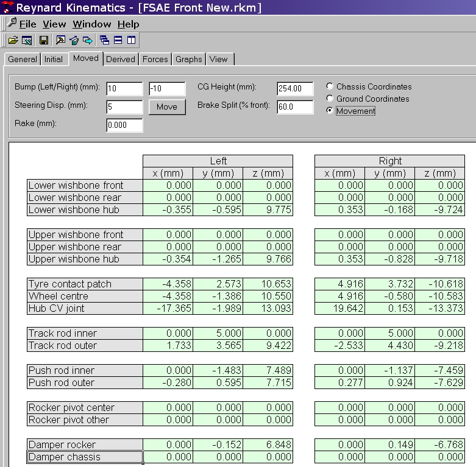Click the hammer toolbar icon

(60, 40)
